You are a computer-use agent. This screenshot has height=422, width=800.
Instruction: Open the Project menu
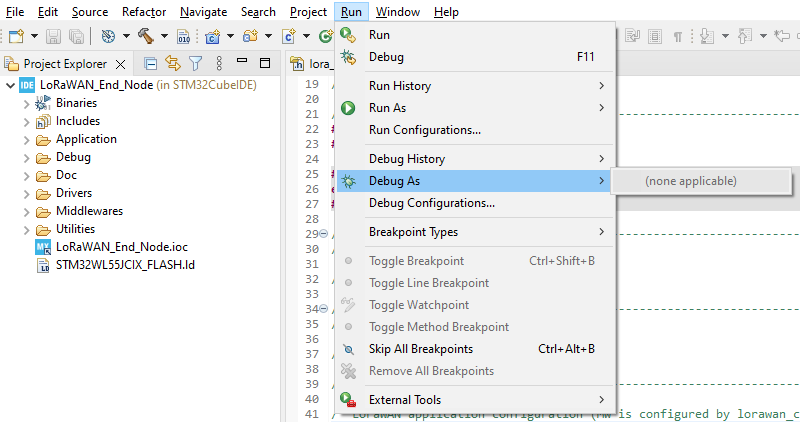[x=308, y=12]
